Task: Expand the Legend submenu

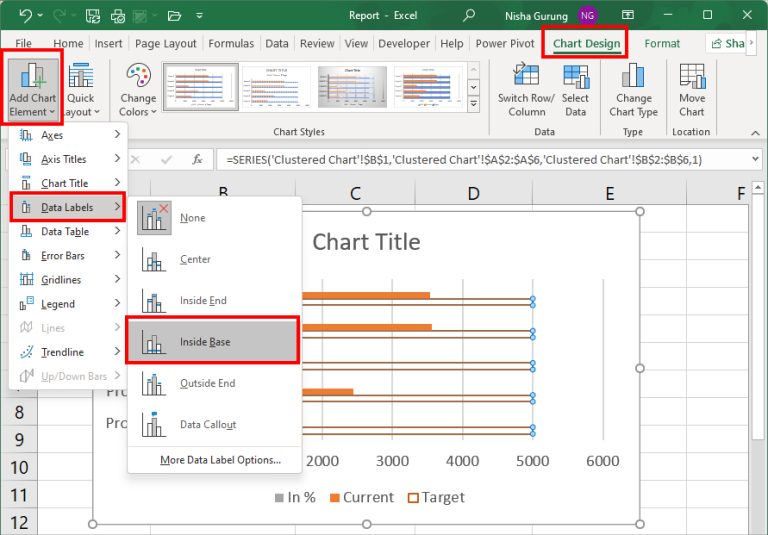Action: pyautogui.click(x=68, y=304)
